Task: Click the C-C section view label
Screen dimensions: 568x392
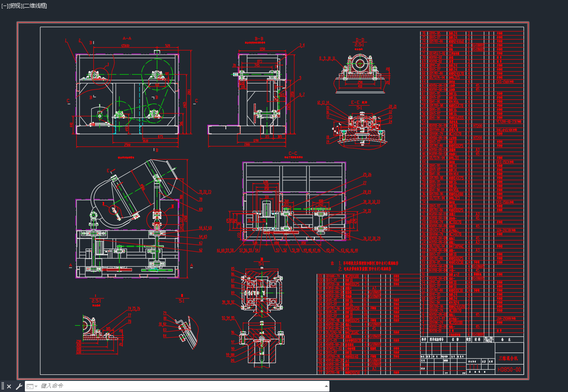Action: (293, 153)
